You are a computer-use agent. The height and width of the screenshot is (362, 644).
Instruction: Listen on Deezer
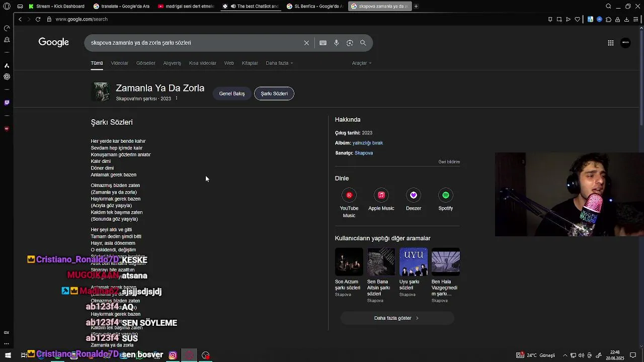(414, 200)
